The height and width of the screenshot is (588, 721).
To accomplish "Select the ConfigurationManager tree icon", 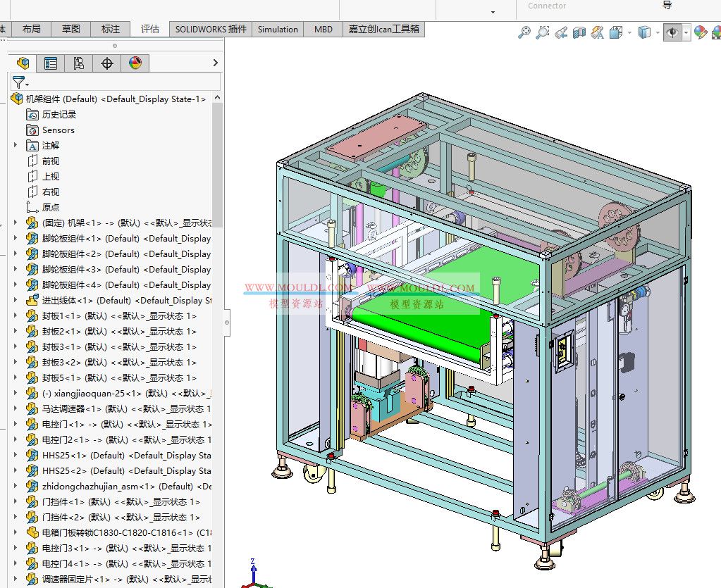I will pyautogui.click(x=79, y=63).
